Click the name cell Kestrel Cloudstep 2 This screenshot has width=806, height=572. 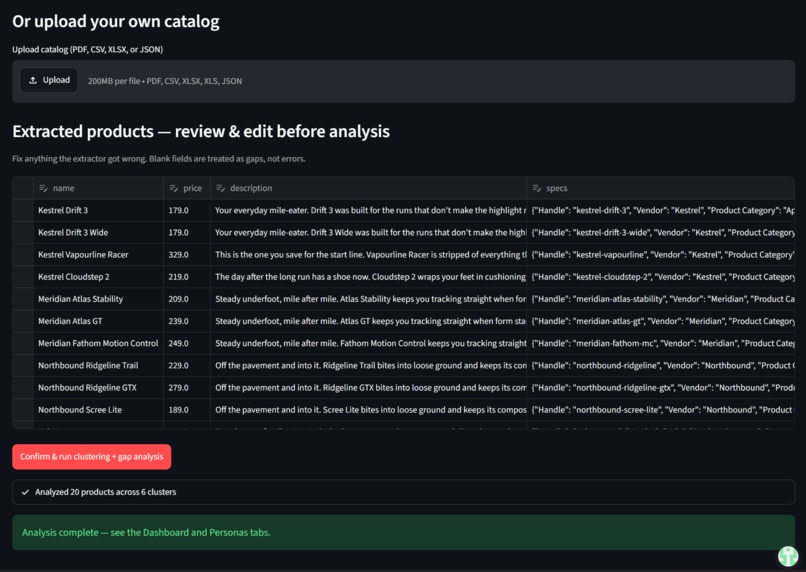click(x=98, y=276)
